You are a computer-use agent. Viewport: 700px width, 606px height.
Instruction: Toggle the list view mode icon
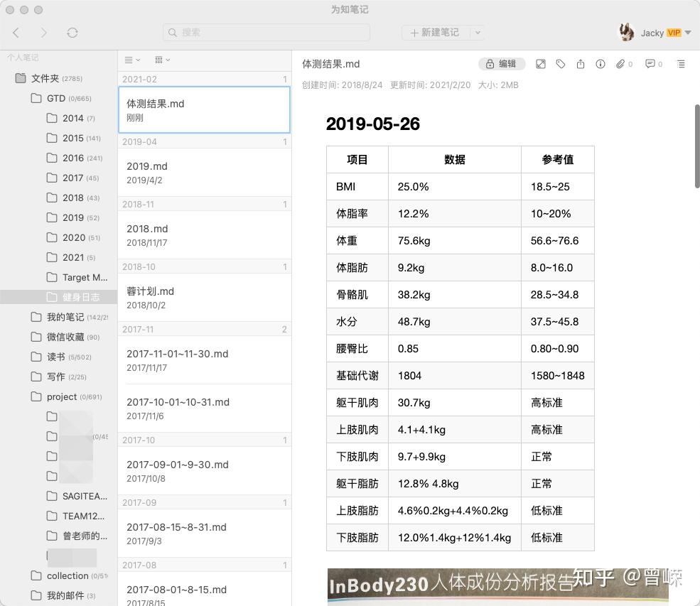coord(130,60)
